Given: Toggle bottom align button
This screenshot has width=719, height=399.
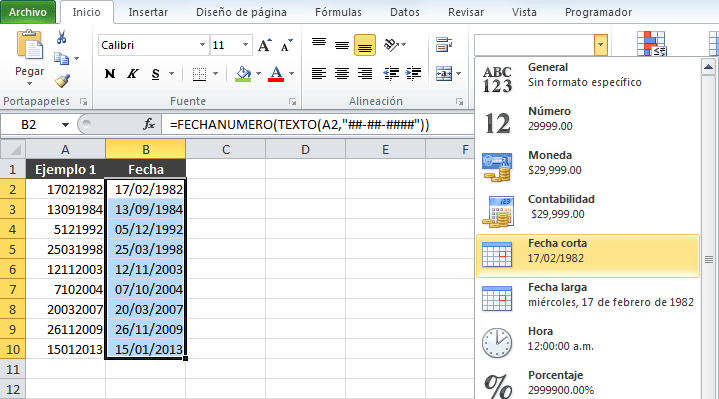Looking at the screenshot, I should pyautogui.click(x=365, y=45).
